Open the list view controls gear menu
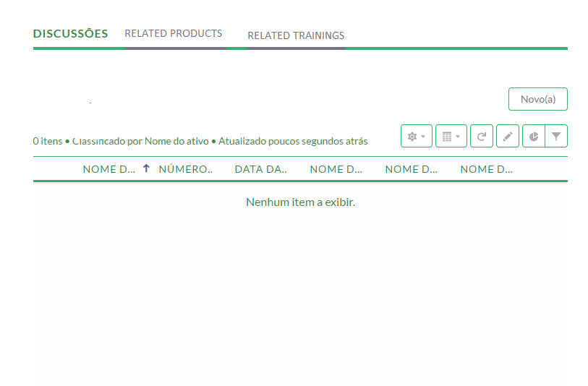 pos(417,137)
